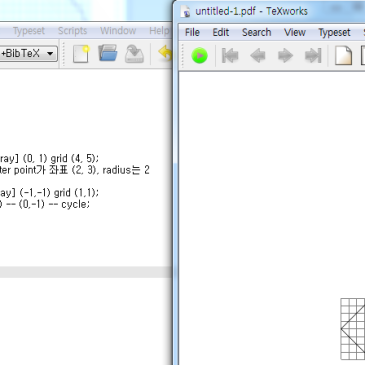Go to next page arrow icon
This screenshot has width=365, height=365.
(x=285, y=56)
